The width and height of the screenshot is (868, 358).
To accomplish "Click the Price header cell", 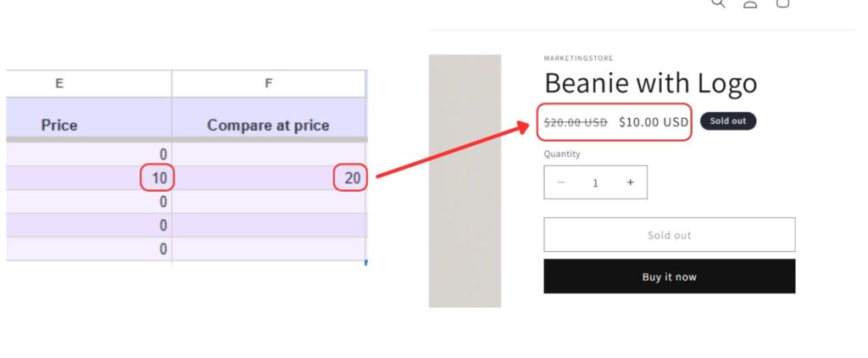I will click(59, 125).
